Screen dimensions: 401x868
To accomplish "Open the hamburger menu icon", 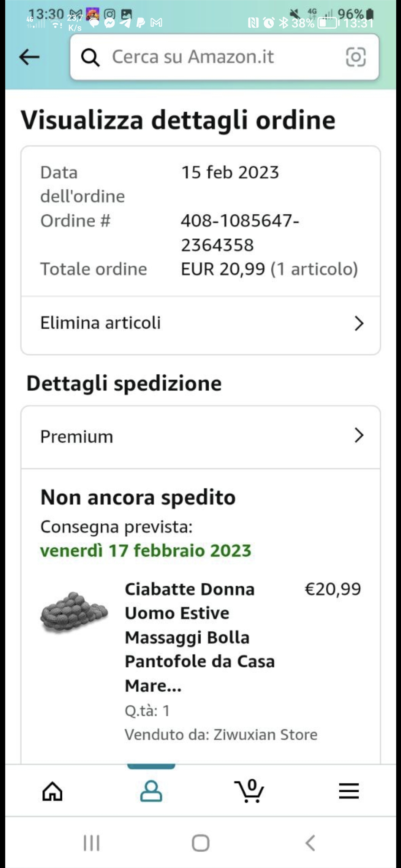I will (349, 791).
